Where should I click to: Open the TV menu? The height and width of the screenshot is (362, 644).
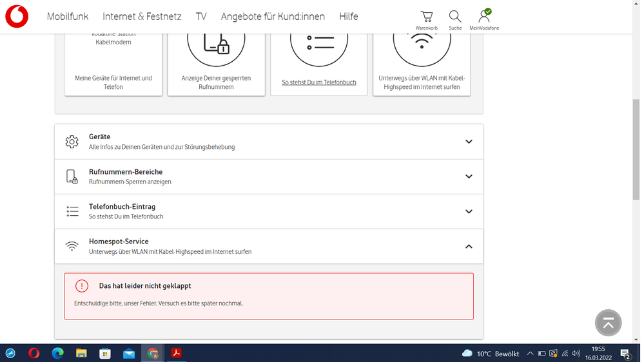201,16
